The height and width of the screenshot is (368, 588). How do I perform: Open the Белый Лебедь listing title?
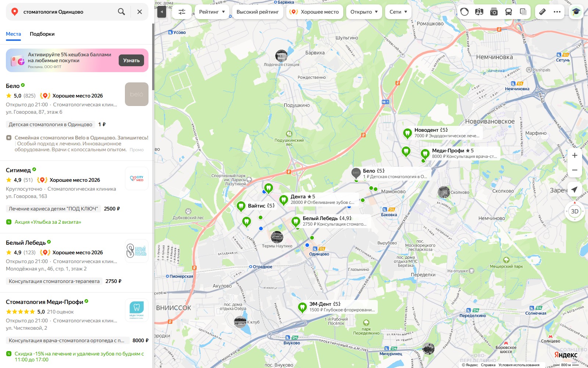tap(26, 243)
